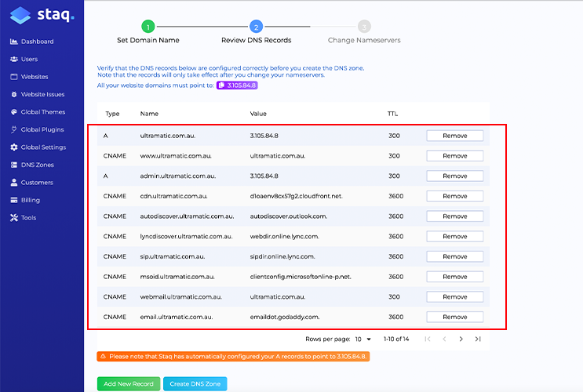Screen dimensions: 583x392
Task: Click value autodiscover.outlook.com.
Action: coord(289,216)
